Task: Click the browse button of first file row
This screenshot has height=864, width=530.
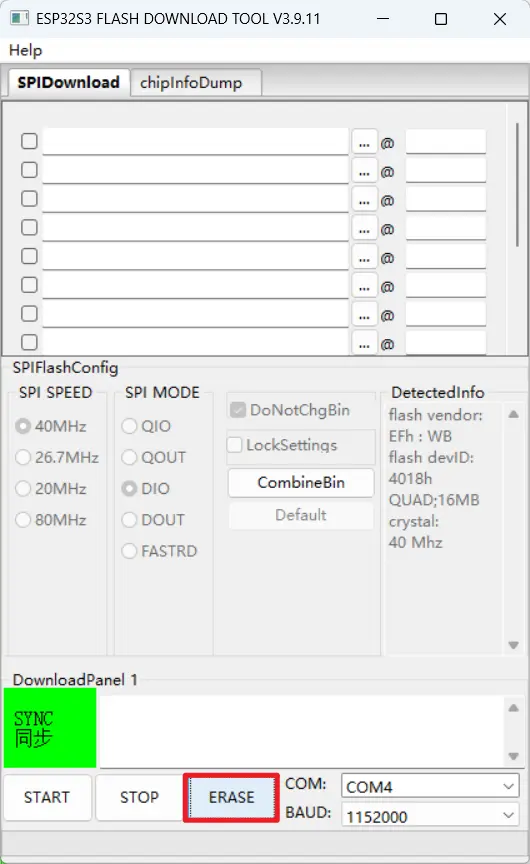Action: click(x=364, y=143)
